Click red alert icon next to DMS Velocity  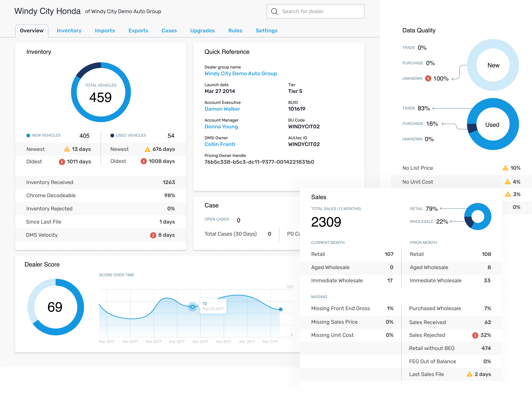[153, 235]
